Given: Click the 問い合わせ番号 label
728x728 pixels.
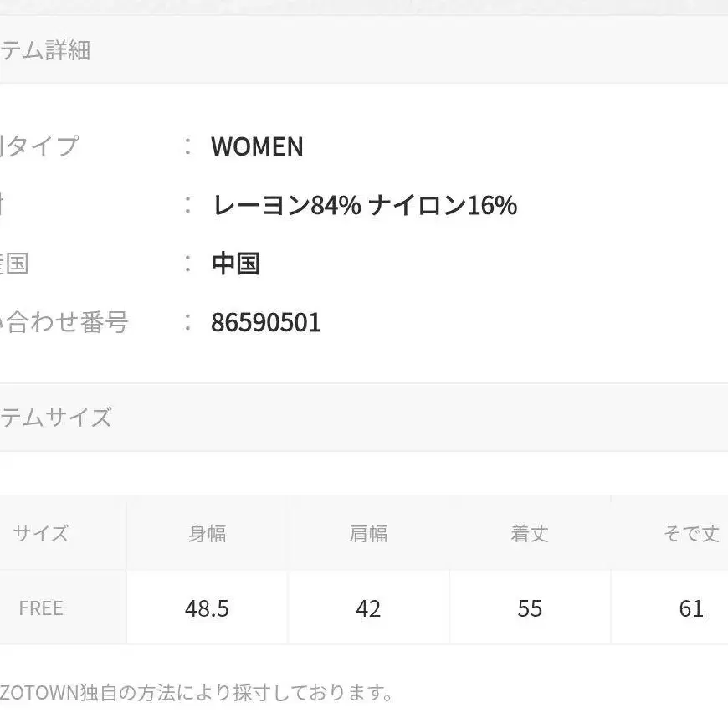Looking at the screenshot, I should tap(65, 323).
